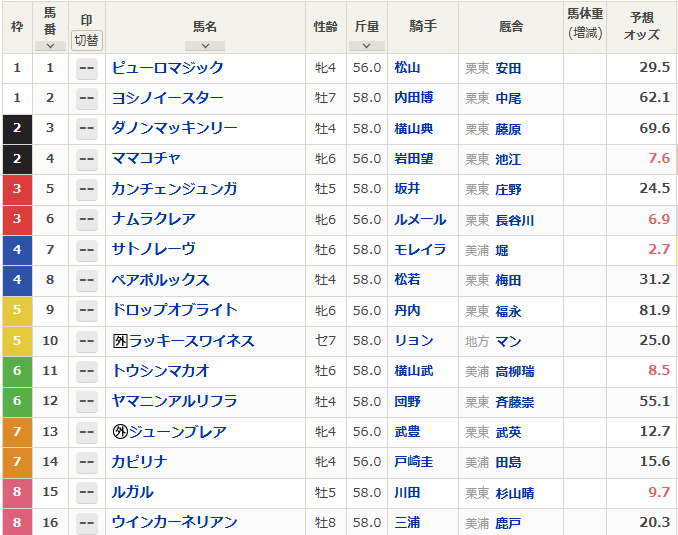Screen dimensions: 678x535
Task: Click the 外 icon beside ラッキースワイネス
Action: 120,341
